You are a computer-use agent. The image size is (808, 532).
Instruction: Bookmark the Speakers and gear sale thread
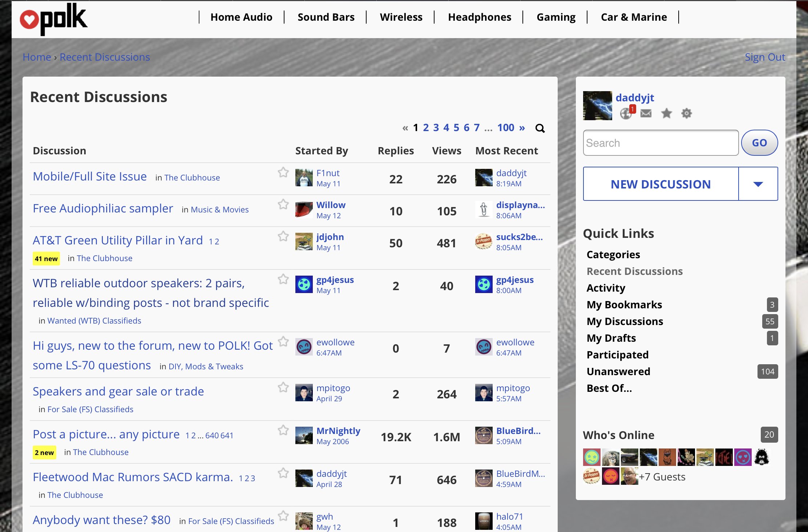pyautogui.click(x=283, y=387)
